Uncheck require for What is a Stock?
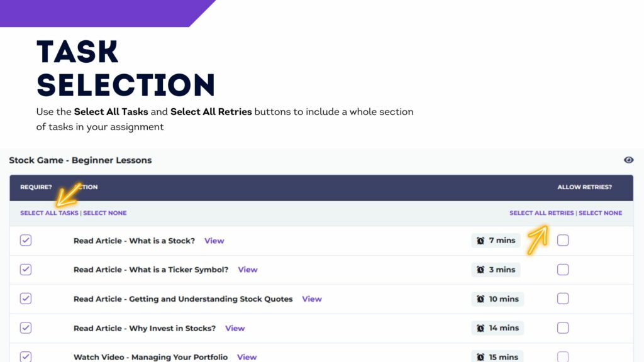The height and width of the screenshot is (362, 644). click(x=25, y=240)
